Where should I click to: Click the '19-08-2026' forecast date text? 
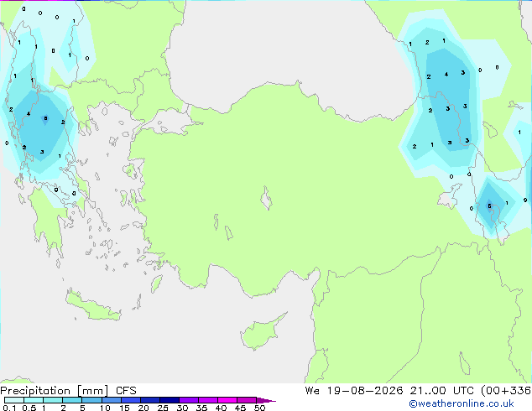point(365,391)
